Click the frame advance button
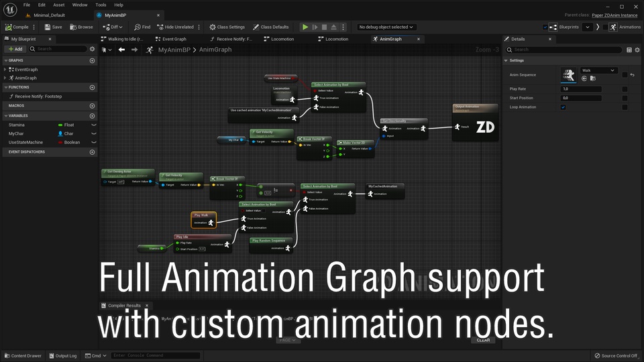Viewport: 644px width, 362px height. tap(315, 27)
